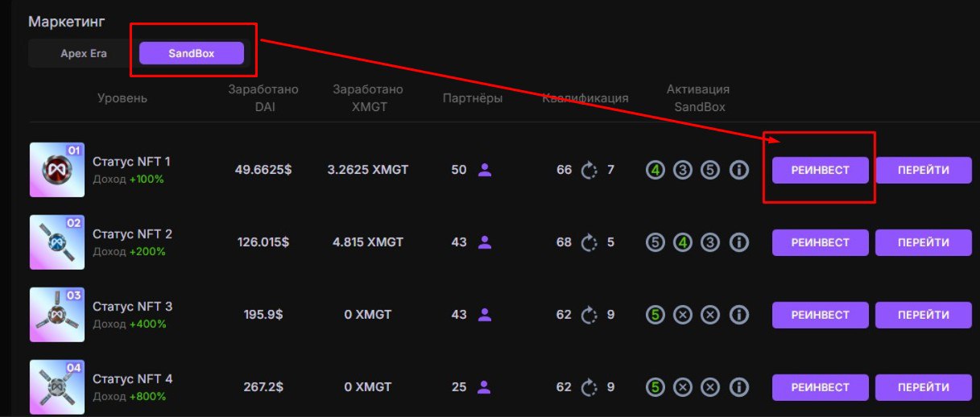The image size is (980, 417).
Task: Select the SandBox tab
Action: coord(191,54)
